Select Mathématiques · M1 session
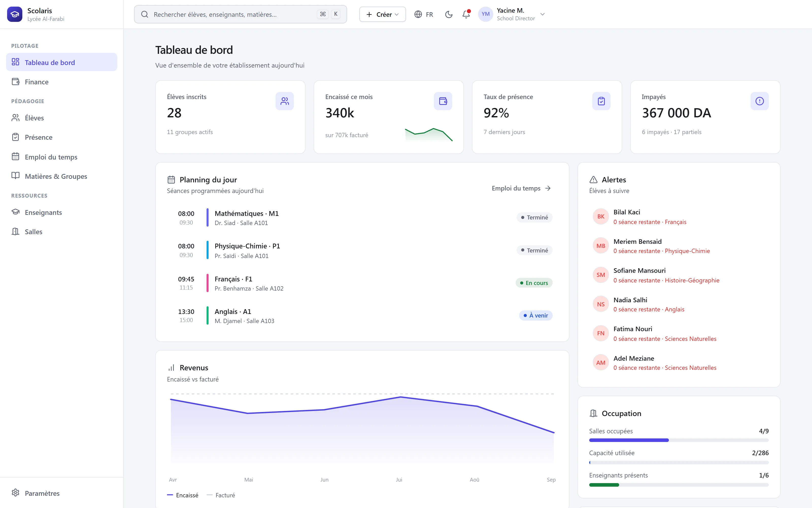The image size is (812, 508). (x=362, y=218)
